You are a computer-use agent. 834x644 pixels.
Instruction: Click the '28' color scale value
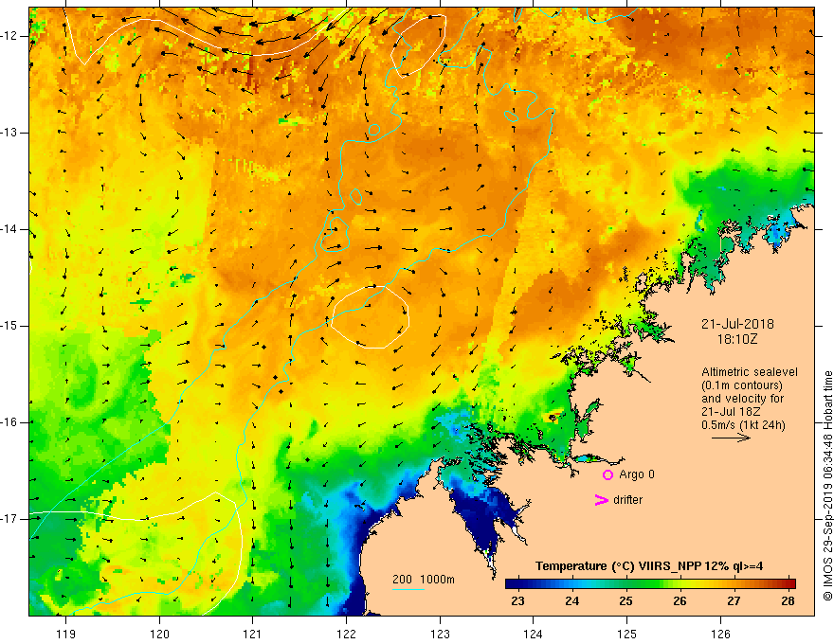[x=789, y=601]
